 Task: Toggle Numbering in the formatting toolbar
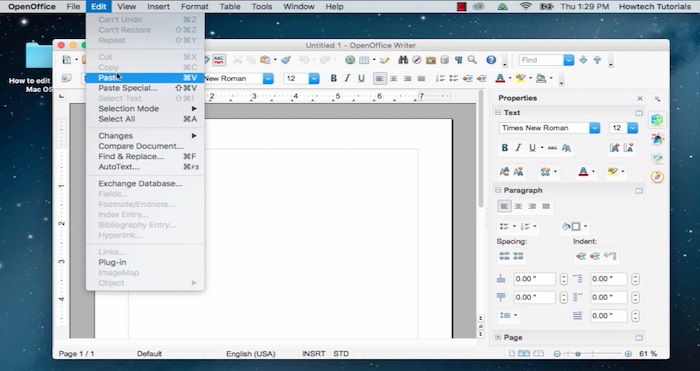click(x=440, y=79)
